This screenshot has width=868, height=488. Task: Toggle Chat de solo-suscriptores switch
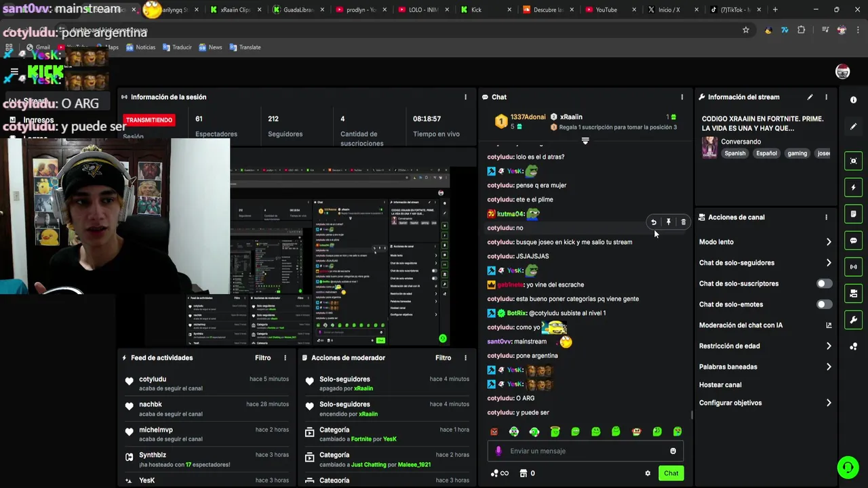[824, 284]
